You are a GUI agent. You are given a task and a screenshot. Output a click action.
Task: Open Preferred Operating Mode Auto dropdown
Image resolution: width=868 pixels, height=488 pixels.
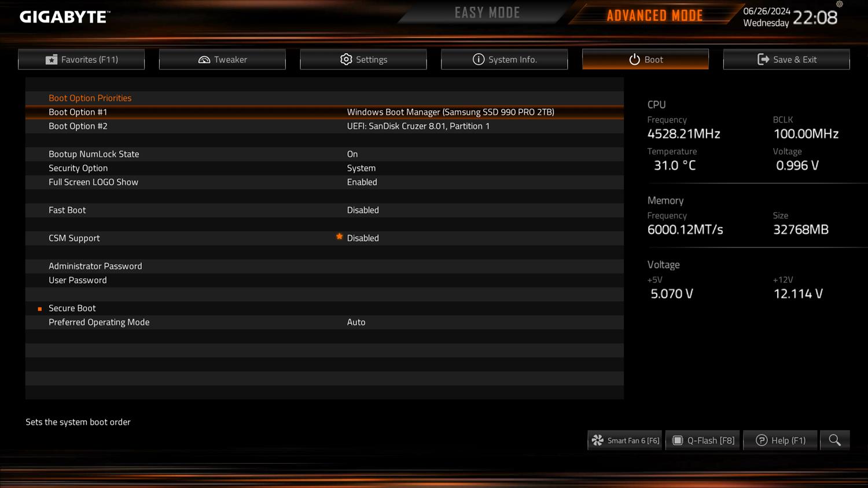pyautogui.click(x=356, y=322)
